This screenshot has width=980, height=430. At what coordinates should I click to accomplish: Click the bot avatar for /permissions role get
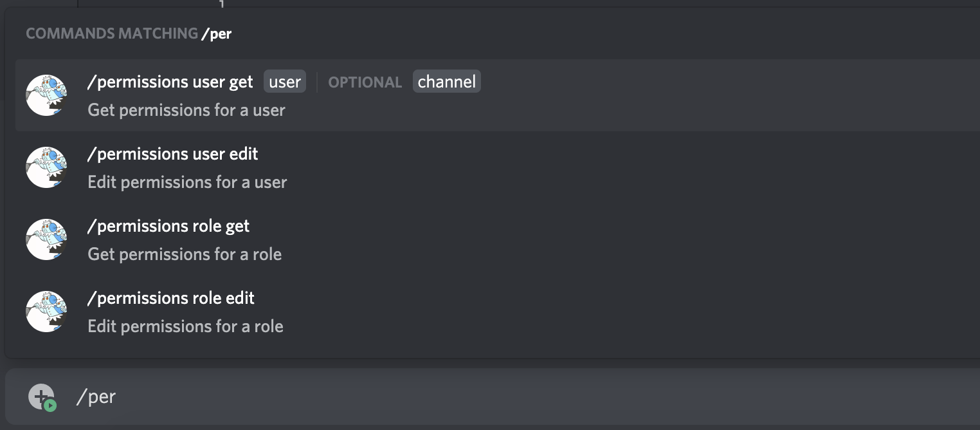coord(46,239)
